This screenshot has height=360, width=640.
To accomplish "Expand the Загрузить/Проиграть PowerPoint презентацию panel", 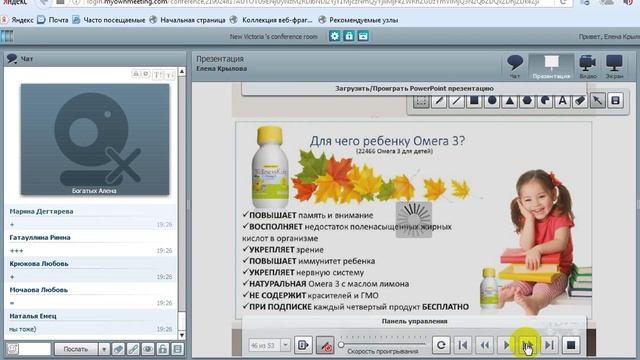I will click(x=414, y=89).
